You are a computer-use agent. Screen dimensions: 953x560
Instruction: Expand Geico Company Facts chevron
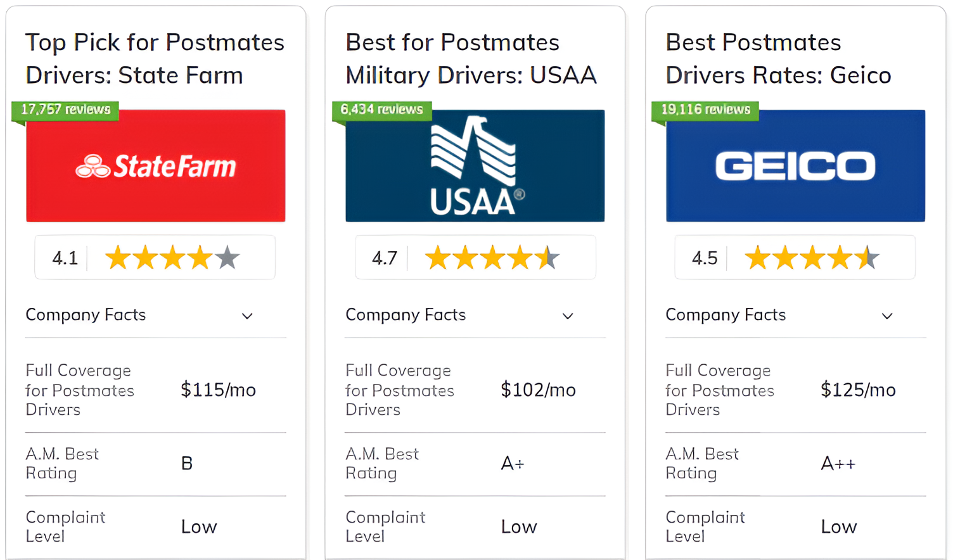point(887,315)
